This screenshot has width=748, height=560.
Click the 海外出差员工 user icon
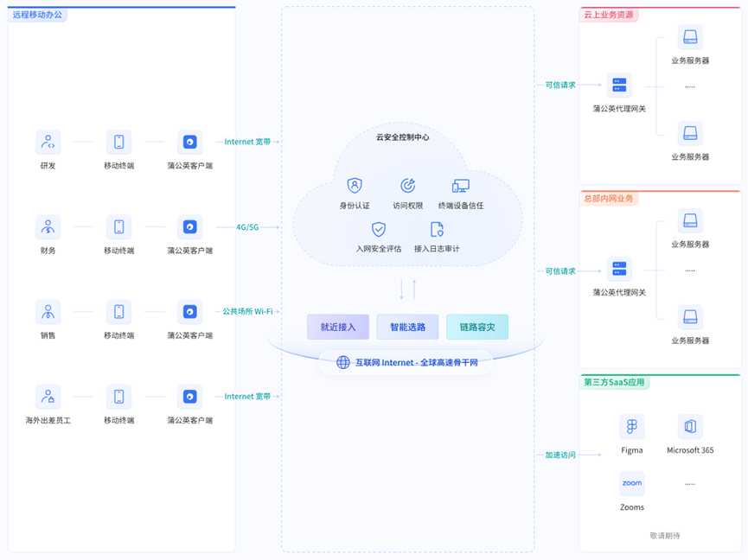click(x=48, y=398)
